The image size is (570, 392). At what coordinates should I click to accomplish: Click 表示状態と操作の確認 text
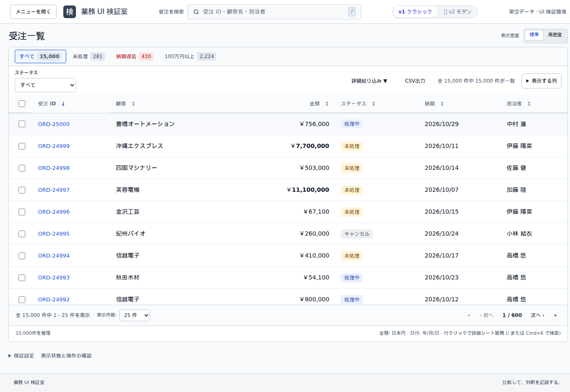click(x=66, y=356)
